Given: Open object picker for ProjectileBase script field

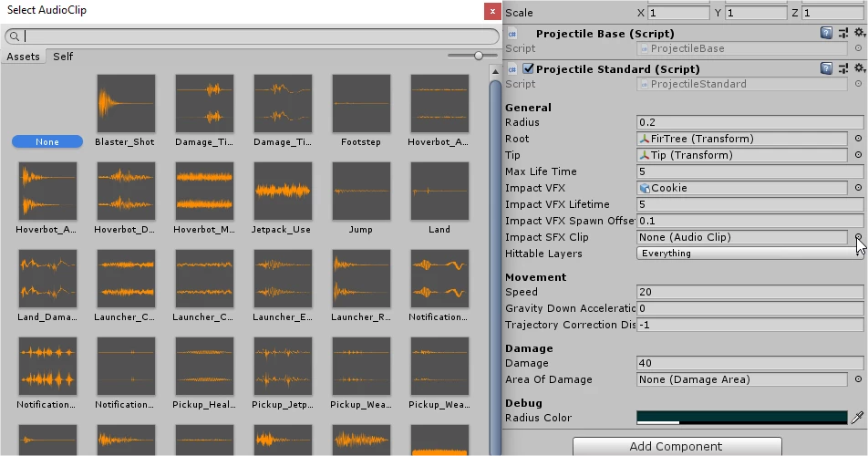Looking at the screenshot, I should (x=858, y=48).
